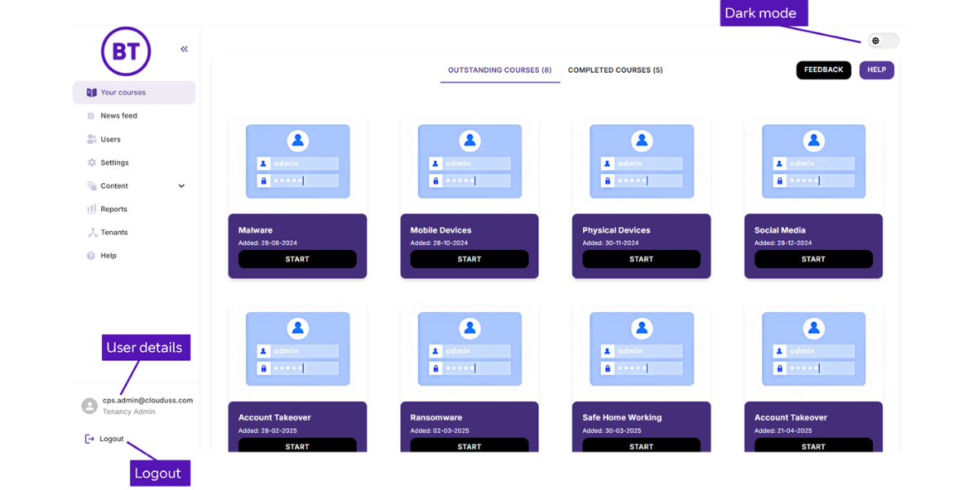The height and width of the screenshot is (490, 980).
Task: Open the Social Media course thumbnail
Action: pyautogui.click(x=813, y=161)
